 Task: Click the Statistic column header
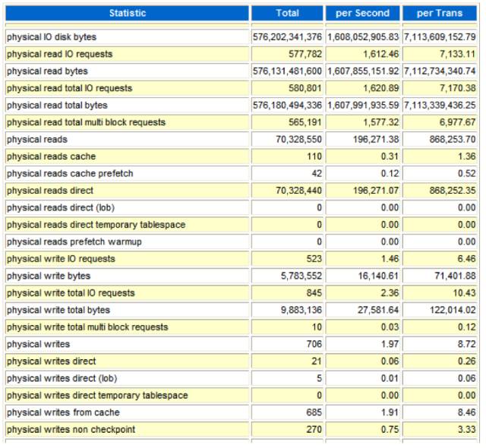click(x=127, y=13)
